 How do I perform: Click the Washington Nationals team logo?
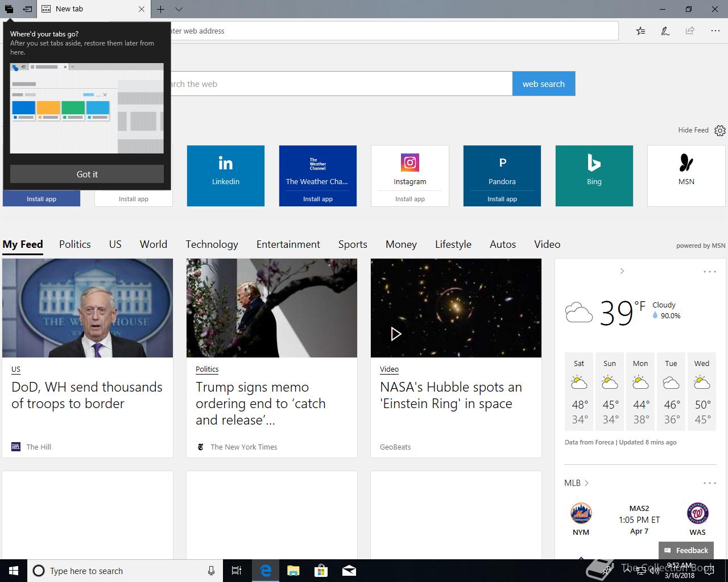click(697, 514)
